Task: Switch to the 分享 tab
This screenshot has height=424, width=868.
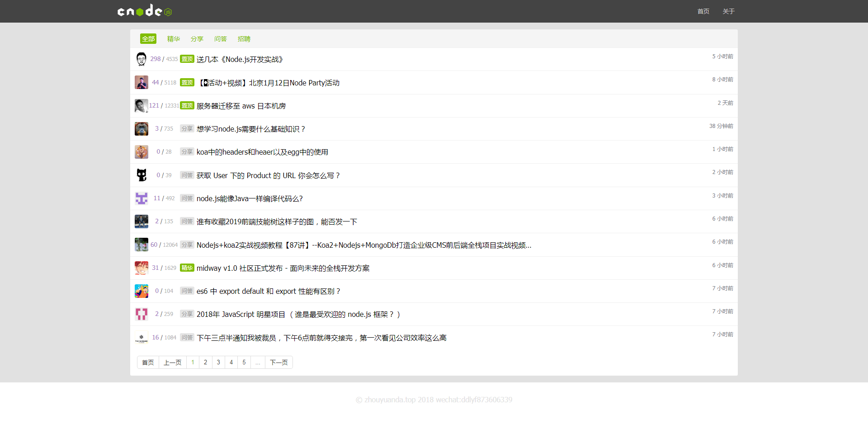Action: 197,39
